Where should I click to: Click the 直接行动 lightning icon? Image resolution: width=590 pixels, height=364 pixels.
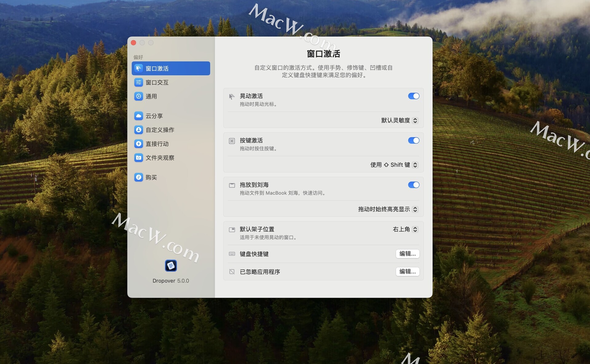[x=139, y=144]
